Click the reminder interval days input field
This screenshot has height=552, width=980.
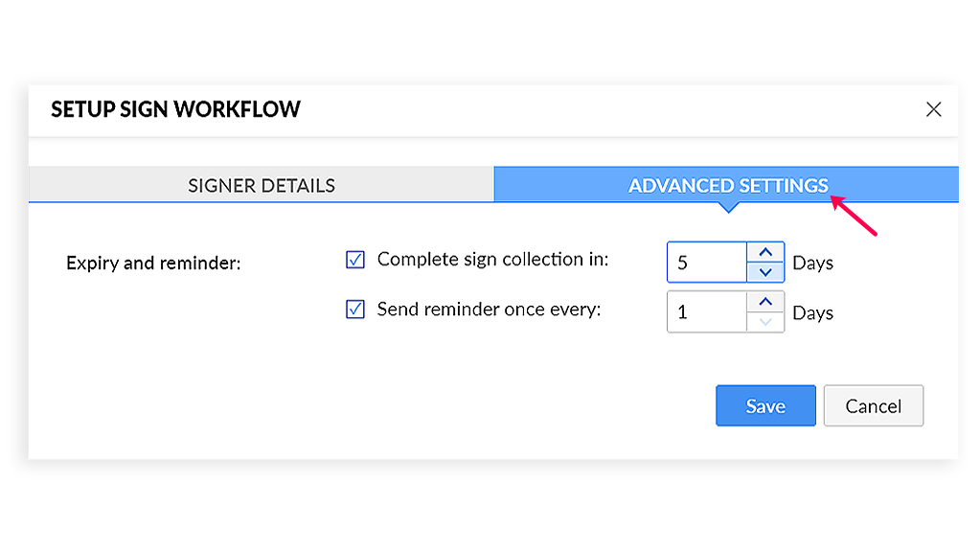(x=706, y=312)
